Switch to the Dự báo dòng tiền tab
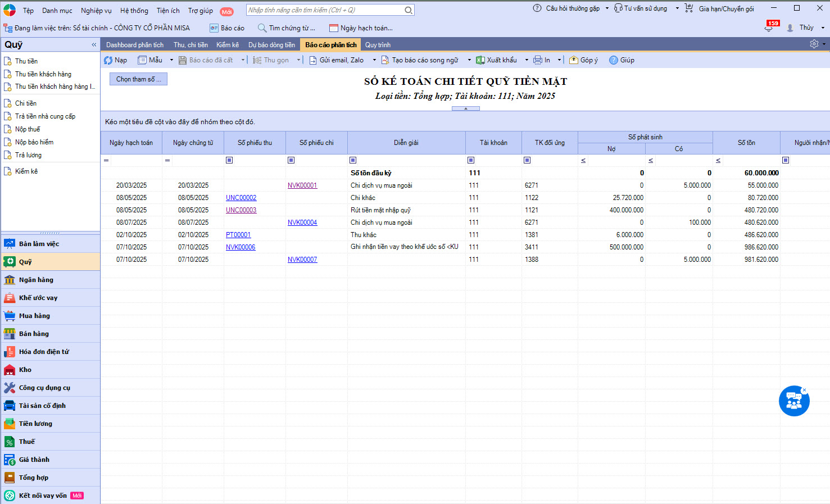Screen dimensions: 830x504 pos(271,45)
